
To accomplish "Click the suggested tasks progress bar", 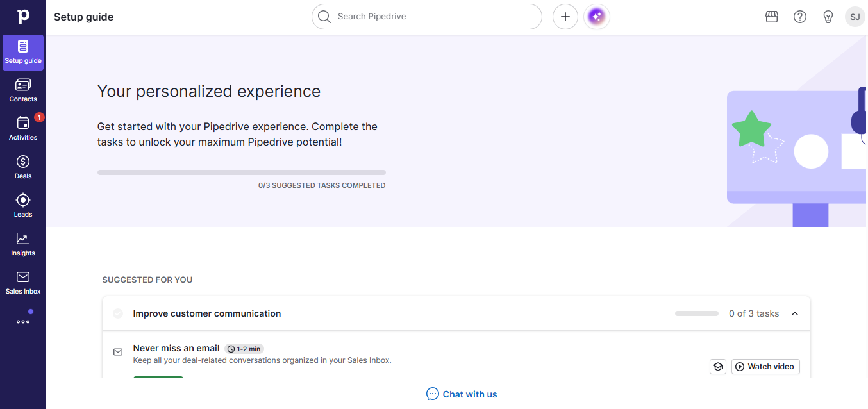I will [242, 172].
